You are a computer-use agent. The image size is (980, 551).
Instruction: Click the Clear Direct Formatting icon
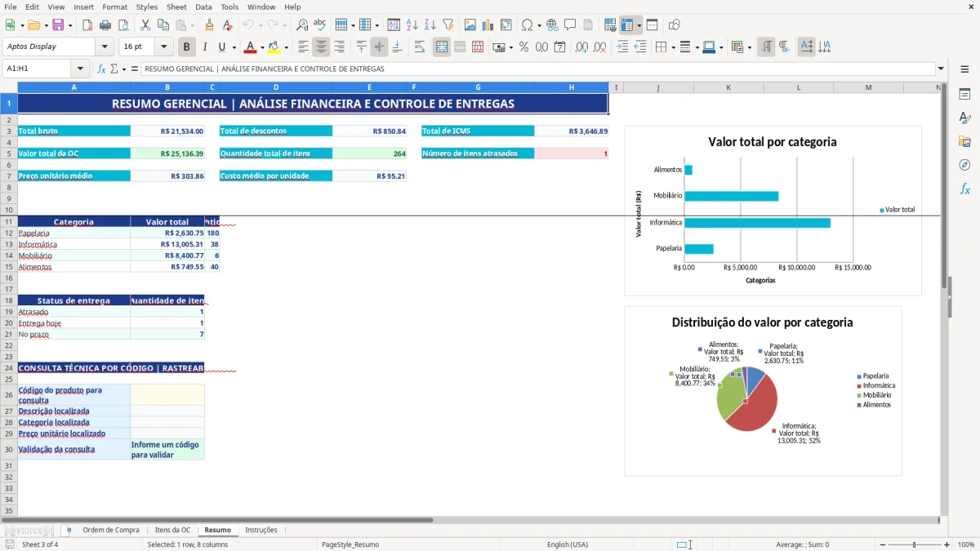[228, 25]
